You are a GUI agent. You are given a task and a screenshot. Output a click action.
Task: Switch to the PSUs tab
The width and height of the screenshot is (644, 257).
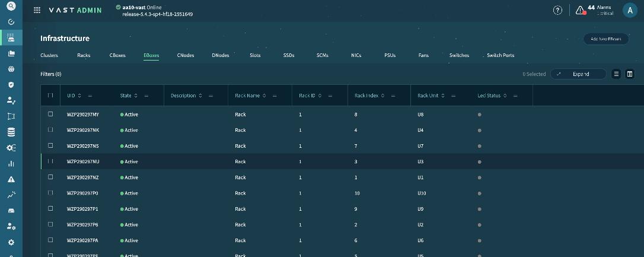coord(390,55)
